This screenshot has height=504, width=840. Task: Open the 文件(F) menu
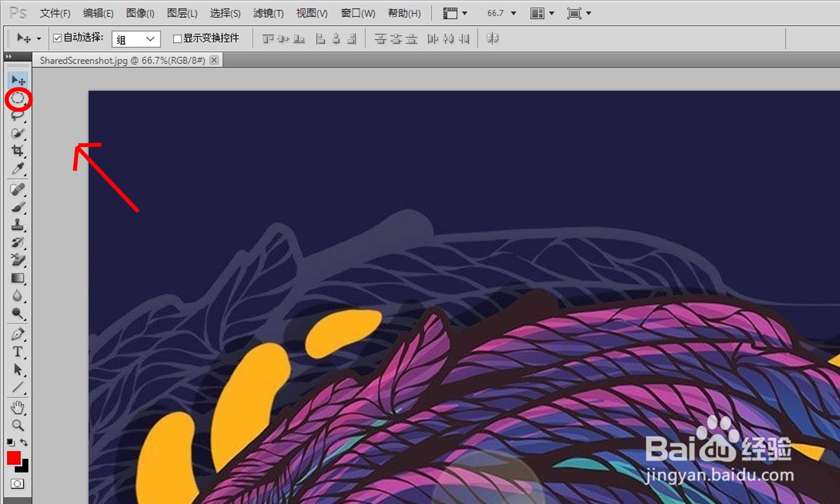[x=55, y=13]
